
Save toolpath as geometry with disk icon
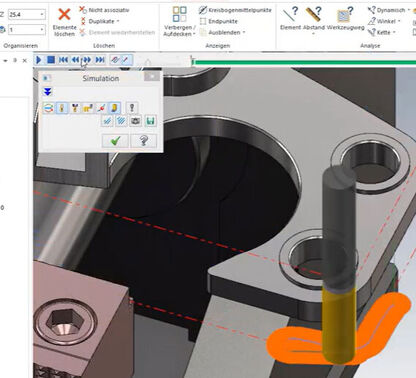pos(151,121)
